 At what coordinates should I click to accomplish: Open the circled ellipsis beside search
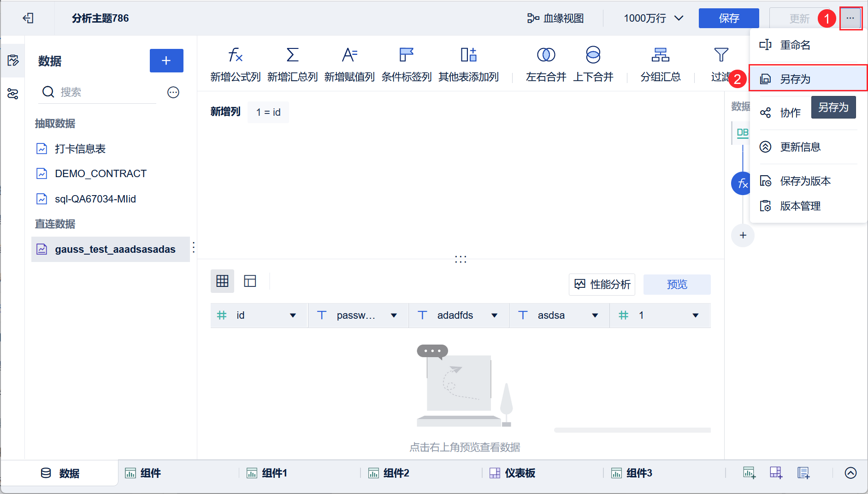173,92
